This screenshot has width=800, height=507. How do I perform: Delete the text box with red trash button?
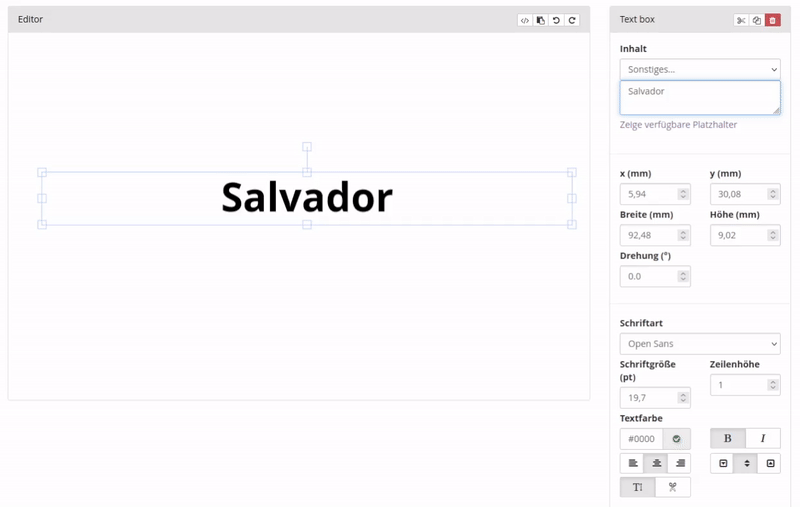tap(773, 20)
